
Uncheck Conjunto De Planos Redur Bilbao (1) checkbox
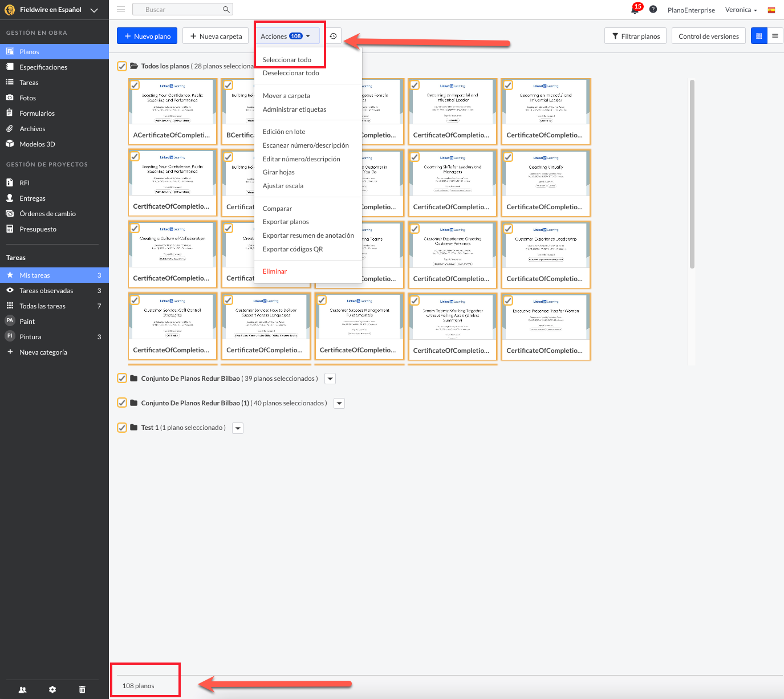(x=122, y=403)
